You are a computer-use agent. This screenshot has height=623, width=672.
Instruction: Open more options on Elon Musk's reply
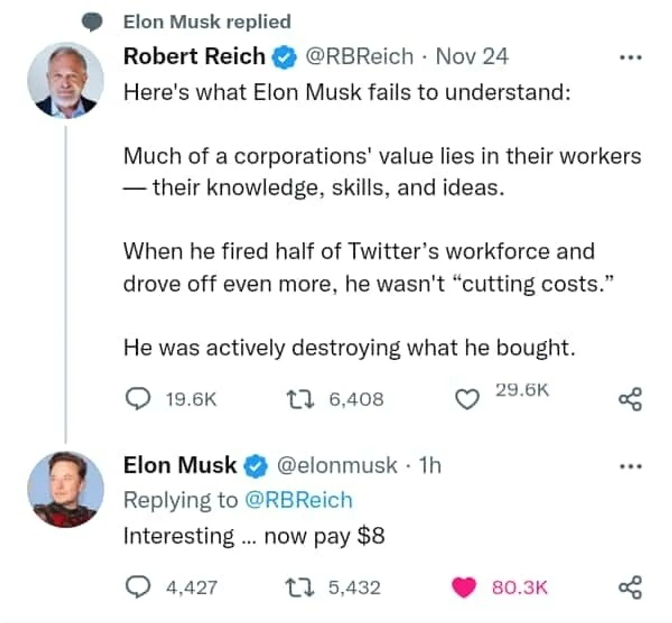[x=630, y=466]
